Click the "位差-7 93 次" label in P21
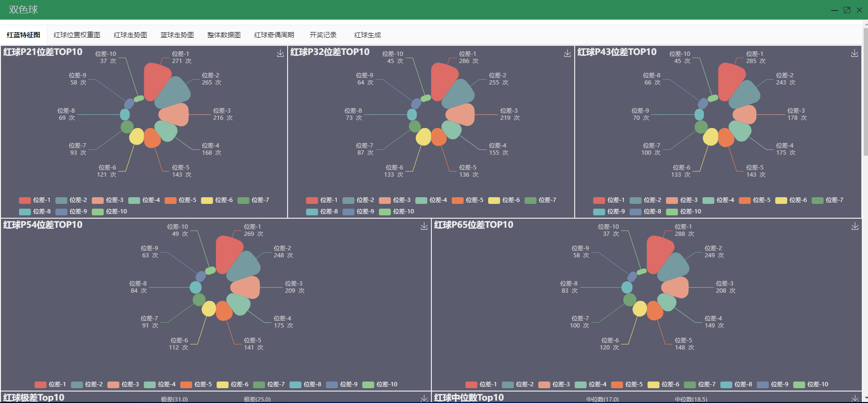868x403 pixels. pyautogui.click(x=78, y=149)
